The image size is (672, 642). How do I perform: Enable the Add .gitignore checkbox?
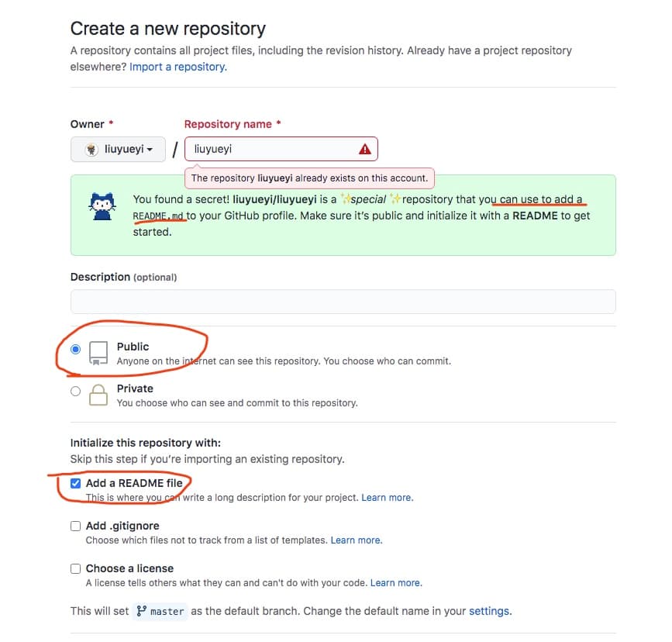pyautogui.click(x=75, y=526)
